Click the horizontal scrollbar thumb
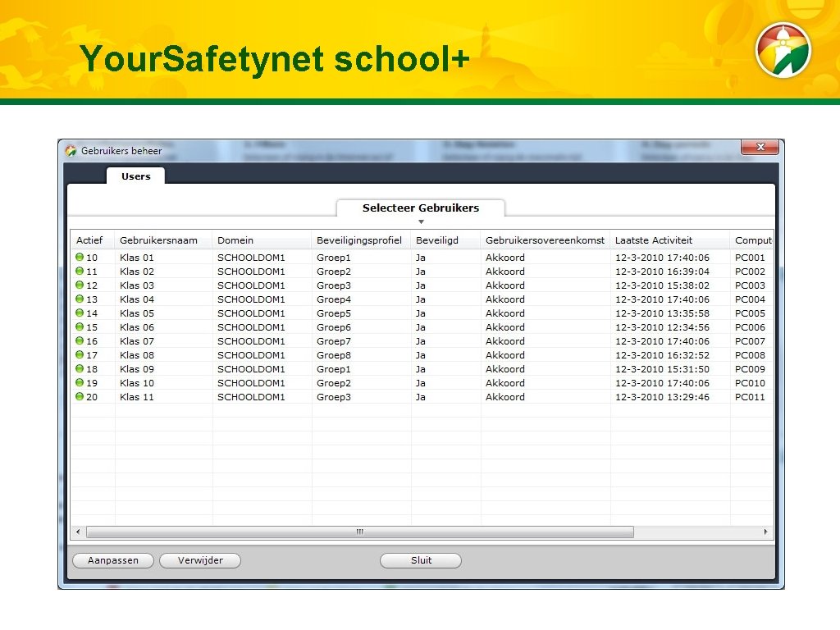Image resolution: width=840 pixels, height=630 pixels. [360, 532]
